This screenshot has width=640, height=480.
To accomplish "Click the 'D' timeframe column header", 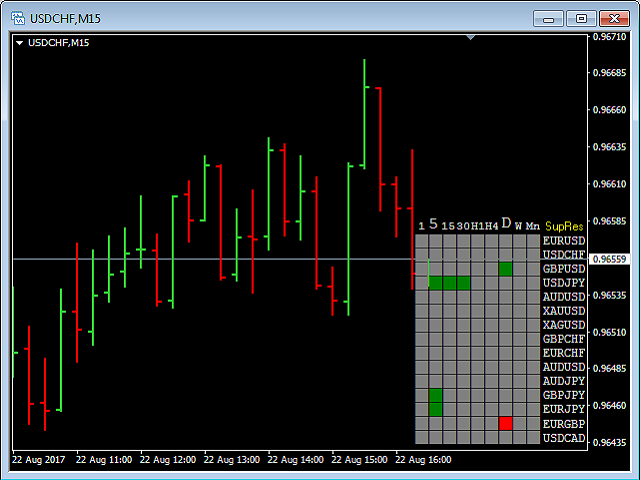I will tap(506, 224).
